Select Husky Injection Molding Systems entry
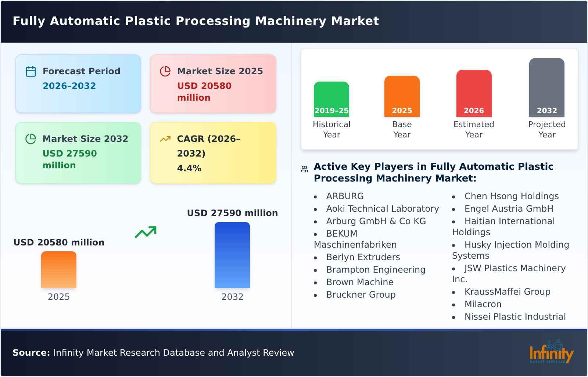Viewport: 588px width, 377px height. coord(510,250)
